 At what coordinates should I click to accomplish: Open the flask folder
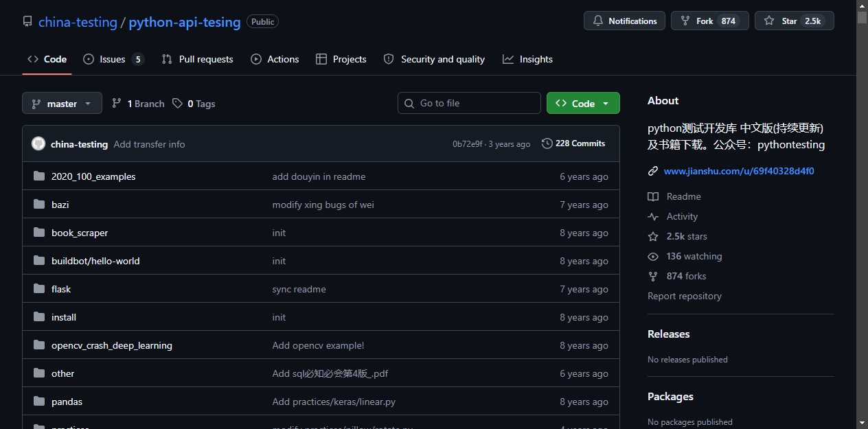(x=61, y=289)
